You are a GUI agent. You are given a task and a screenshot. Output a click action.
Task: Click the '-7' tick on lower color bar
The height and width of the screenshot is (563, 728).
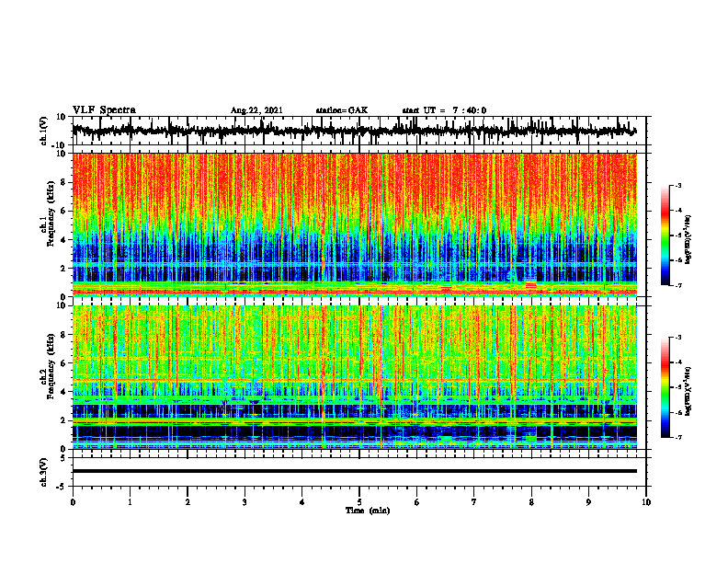(x=678, y=437)
